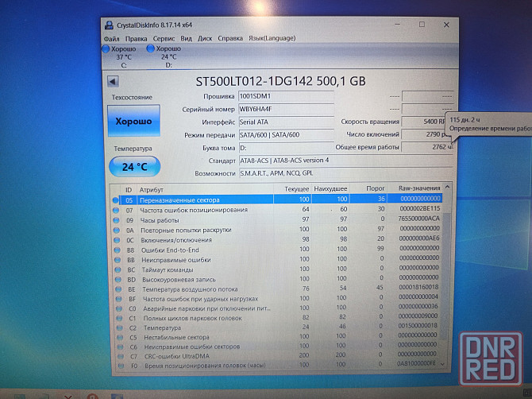The height and width of the screenshot is (399, 532).
Task: Select row F0 Время позиционирования головок
Action: pyautogui.click(x=277, y=366)
